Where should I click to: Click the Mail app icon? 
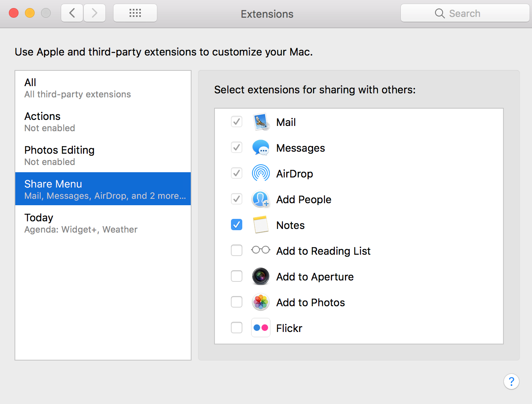(x=261, y=122)
